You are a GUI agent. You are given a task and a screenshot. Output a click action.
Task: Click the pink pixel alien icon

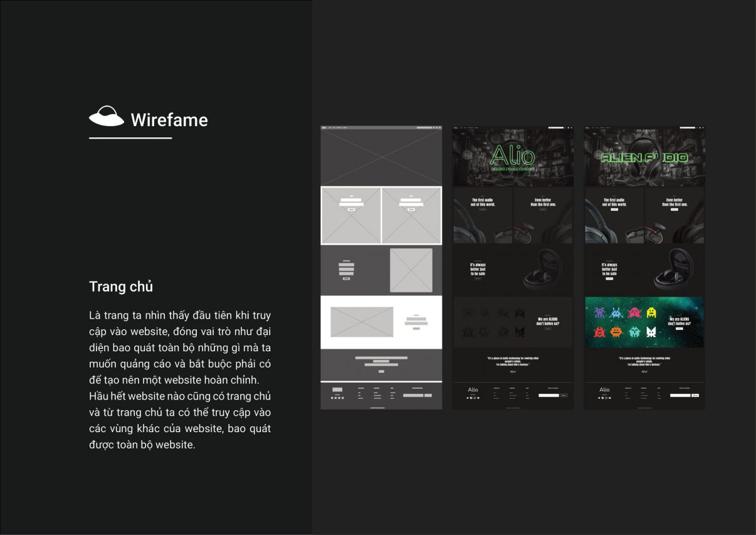(634, 312)
